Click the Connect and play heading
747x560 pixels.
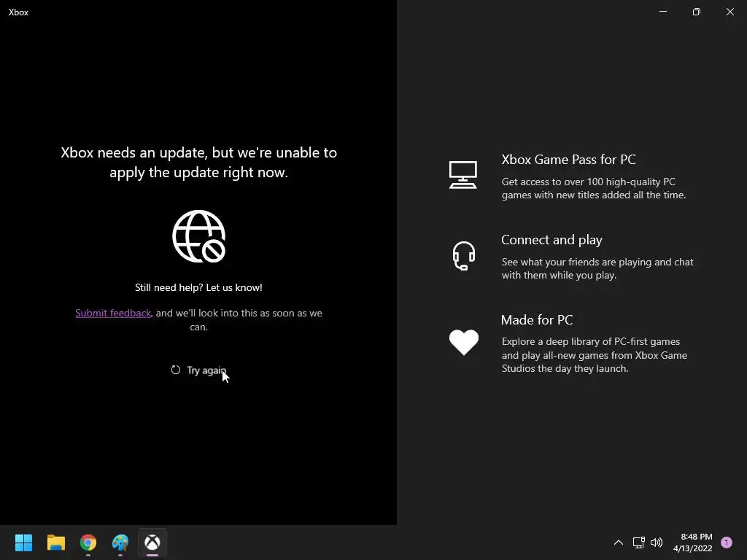click(551, 240)
